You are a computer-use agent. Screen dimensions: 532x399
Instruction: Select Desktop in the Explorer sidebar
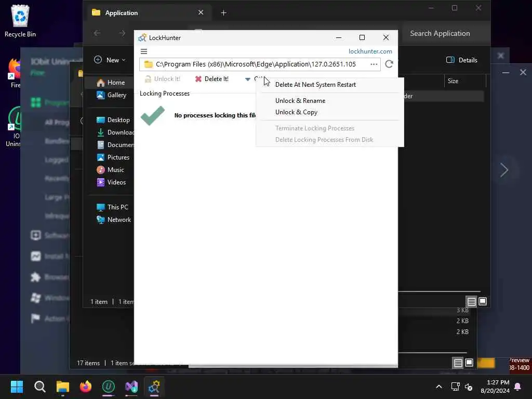(x=113, y=120)
